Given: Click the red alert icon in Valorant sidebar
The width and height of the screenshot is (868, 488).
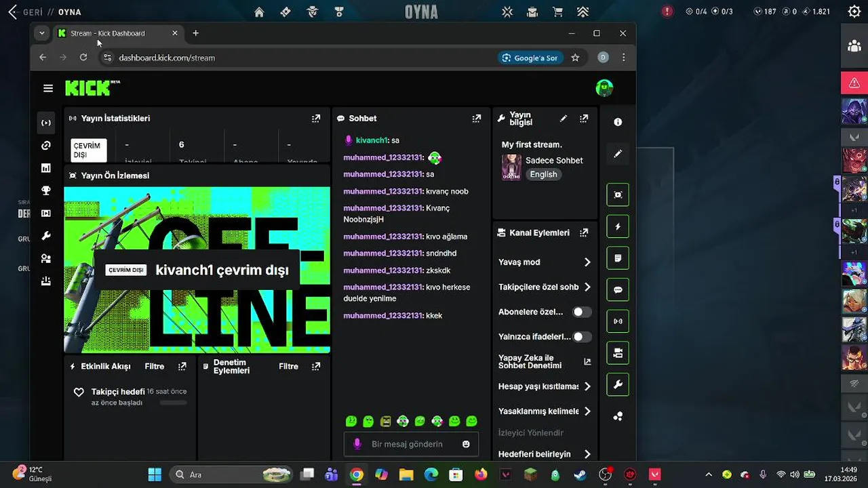Looking at the screenshot, I should 854,83.
